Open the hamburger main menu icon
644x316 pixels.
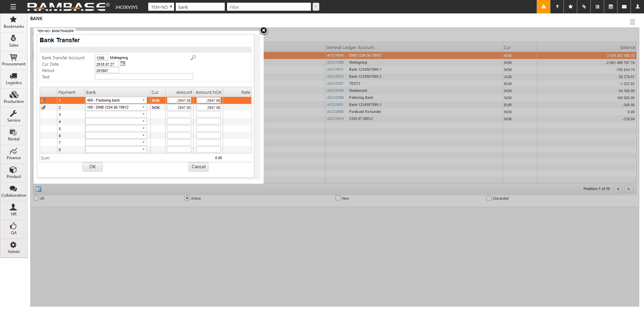pyautogui.click(x=13, y=7)
